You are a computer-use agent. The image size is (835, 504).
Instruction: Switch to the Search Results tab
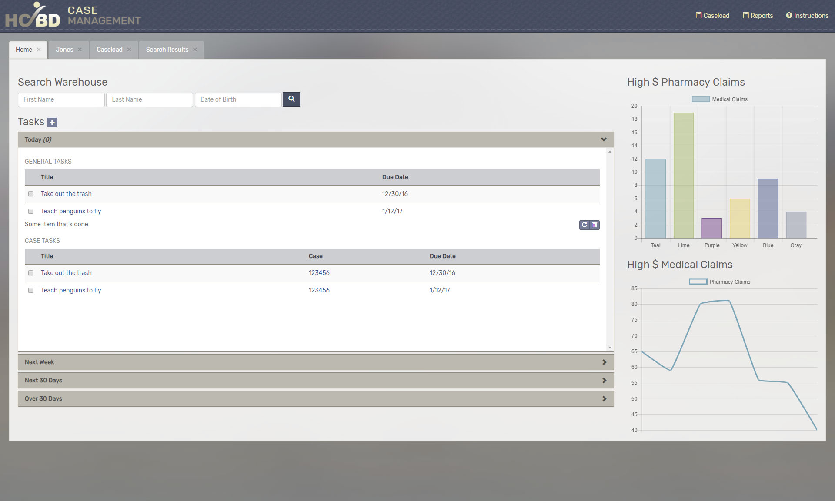pyautogui.click(x=167, y=50)
